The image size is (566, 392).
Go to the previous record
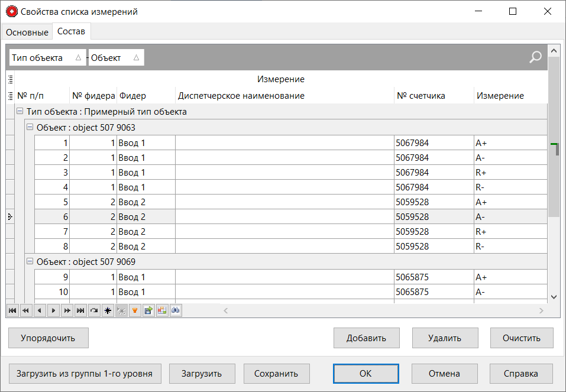(x=40, y=310)
